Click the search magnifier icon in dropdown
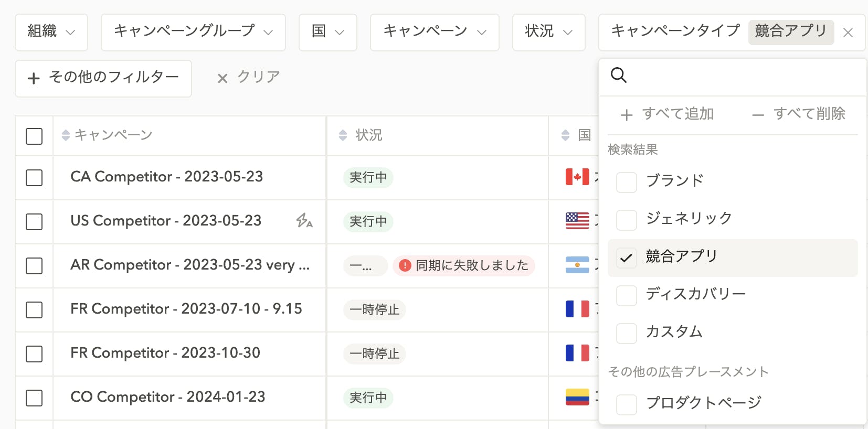 (619, 76)
